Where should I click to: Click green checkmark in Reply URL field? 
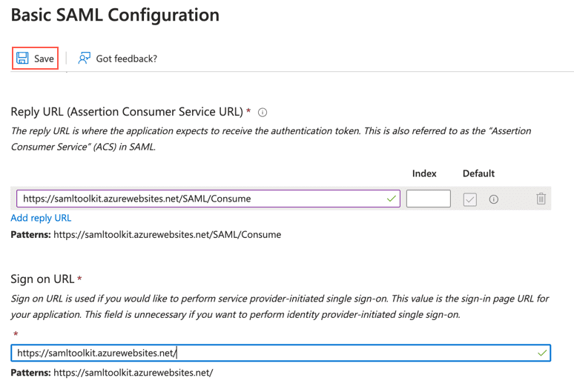[x=391, y=199]
